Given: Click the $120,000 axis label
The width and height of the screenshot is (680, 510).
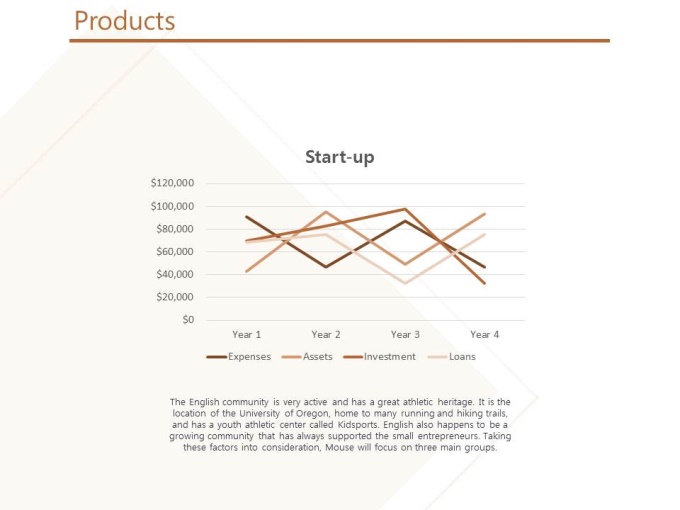Looking at the screenshot, I should (x=172, y=183).
